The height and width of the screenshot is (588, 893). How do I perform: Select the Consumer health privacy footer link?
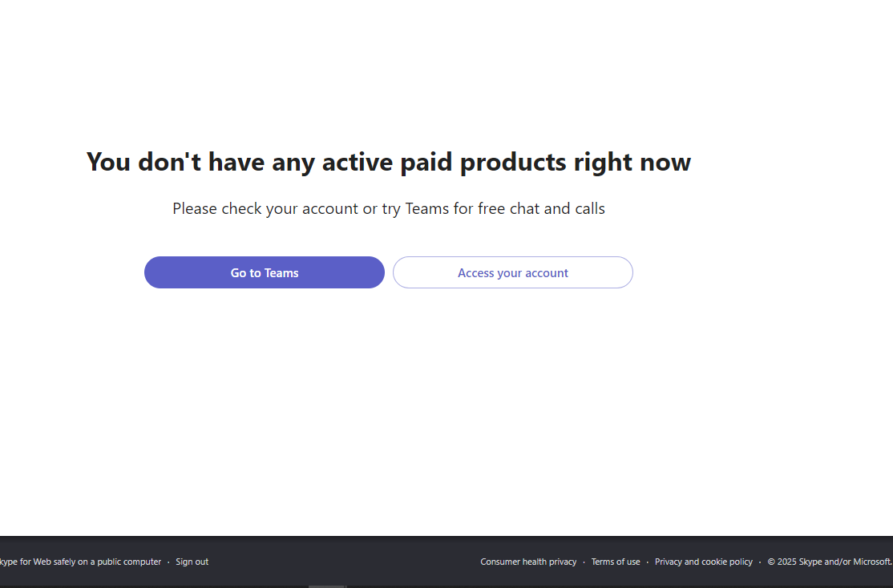pyautogui.click(x=528, y=562)
